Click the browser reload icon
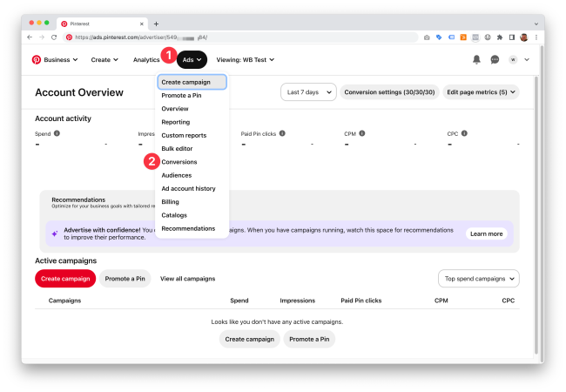566x392 pixels. point(54,37)
